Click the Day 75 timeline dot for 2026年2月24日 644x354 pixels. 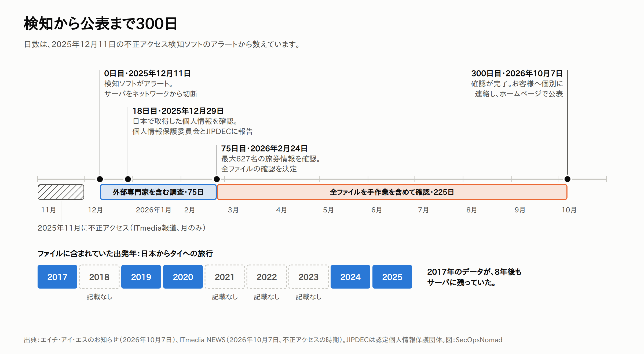pos(217,179)
